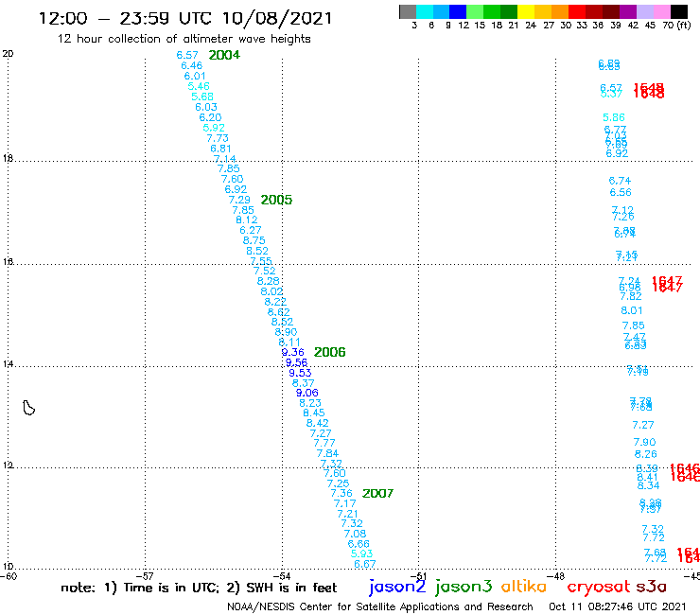
Task: Select the wave height value 6.67
Action: 365,564
